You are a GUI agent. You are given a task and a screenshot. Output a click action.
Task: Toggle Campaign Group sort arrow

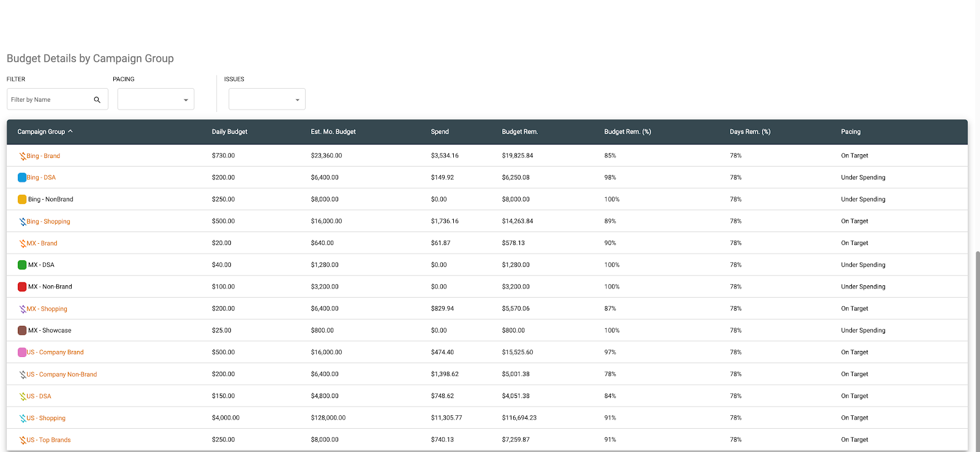point(70,132)
